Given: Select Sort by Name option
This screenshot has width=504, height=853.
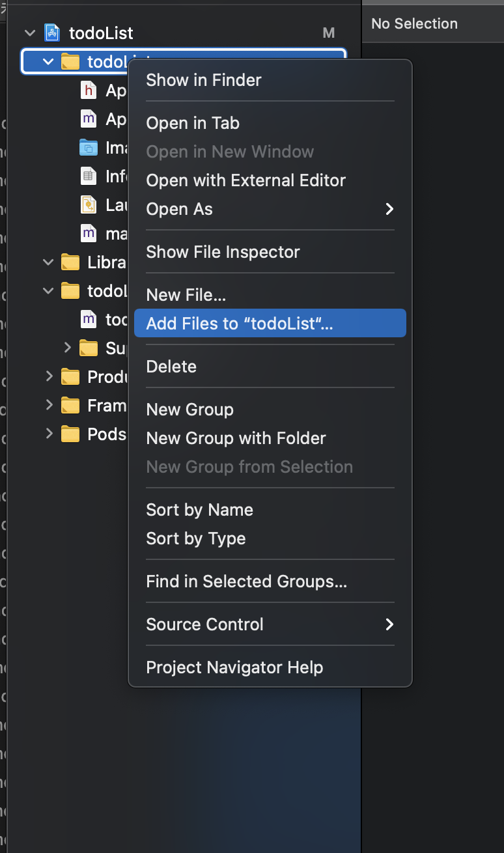Looking at the screenshot, I should (199, 510).
